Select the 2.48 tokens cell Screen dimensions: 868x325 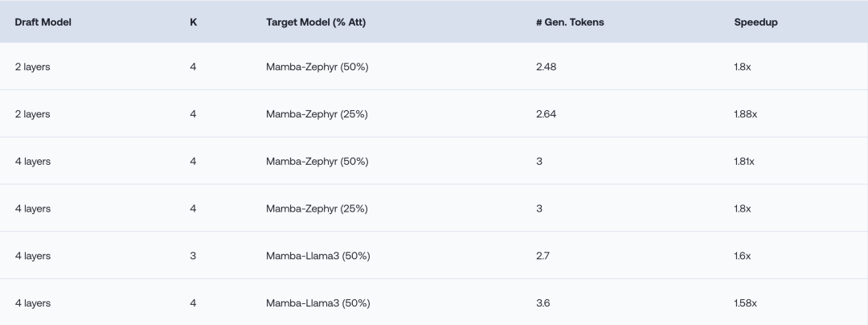[x=546, y=68]
